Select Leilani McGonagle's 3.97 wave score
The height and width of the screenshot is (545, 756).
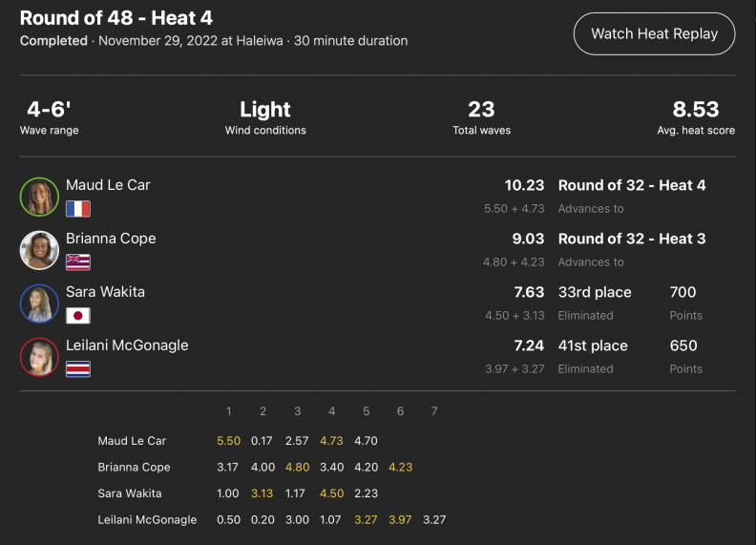(x=400, y=520)
